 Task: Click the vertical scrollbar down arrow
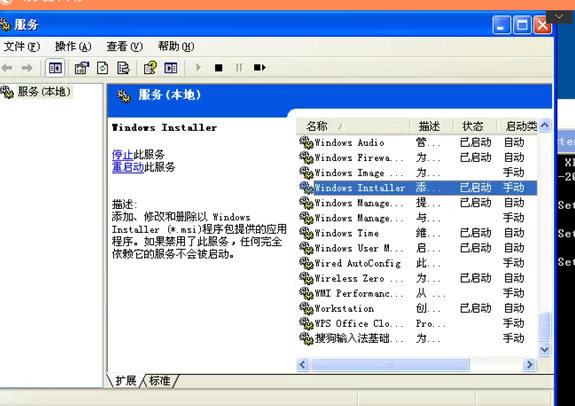[545, 350]
